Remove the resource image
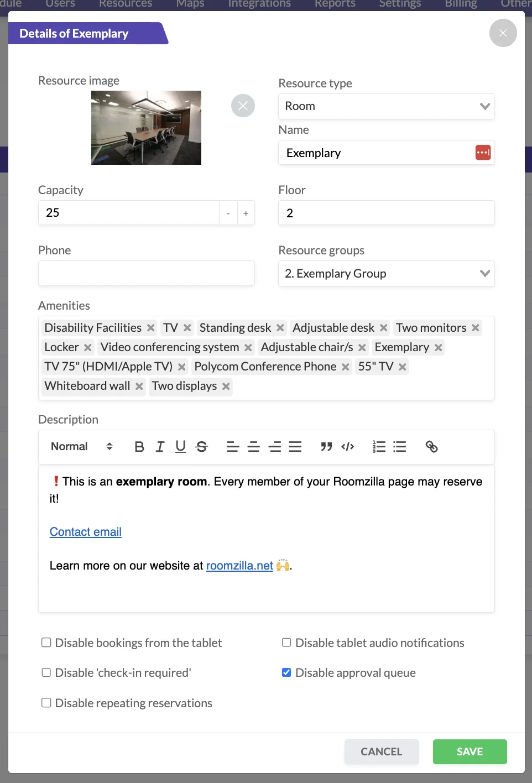This screenshot has width=532, height=783. click(243, 106)
